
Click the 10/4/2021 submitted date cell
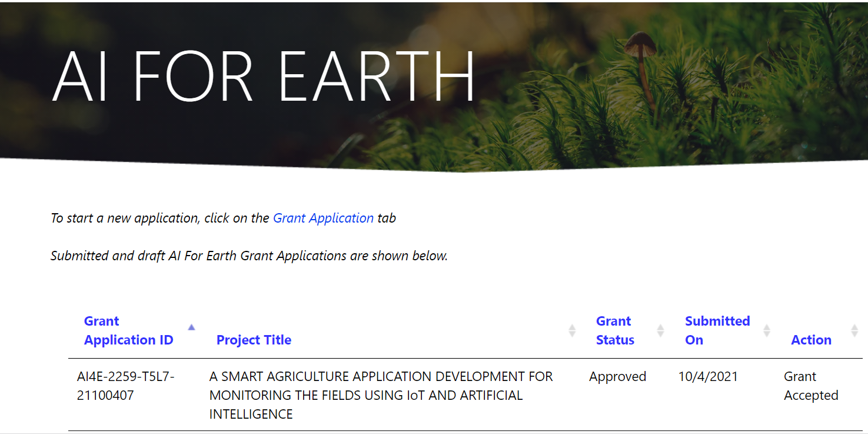(708, 376)
